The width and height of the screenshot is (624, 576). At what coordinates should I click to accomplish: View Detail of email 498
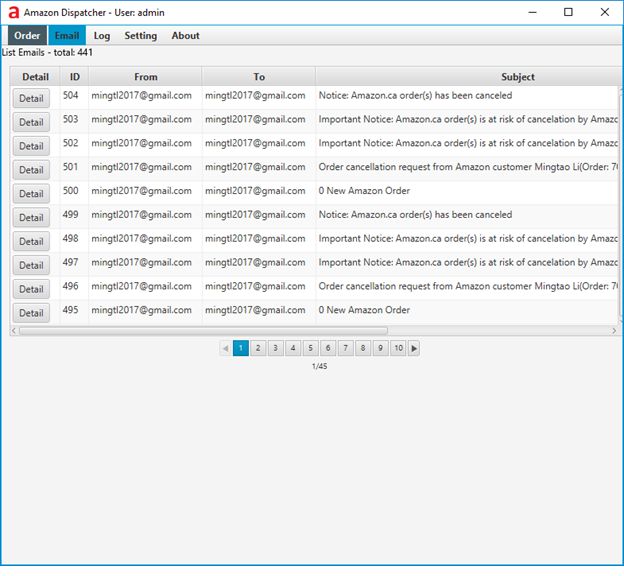pyautogui.click(x=31, y=242)
